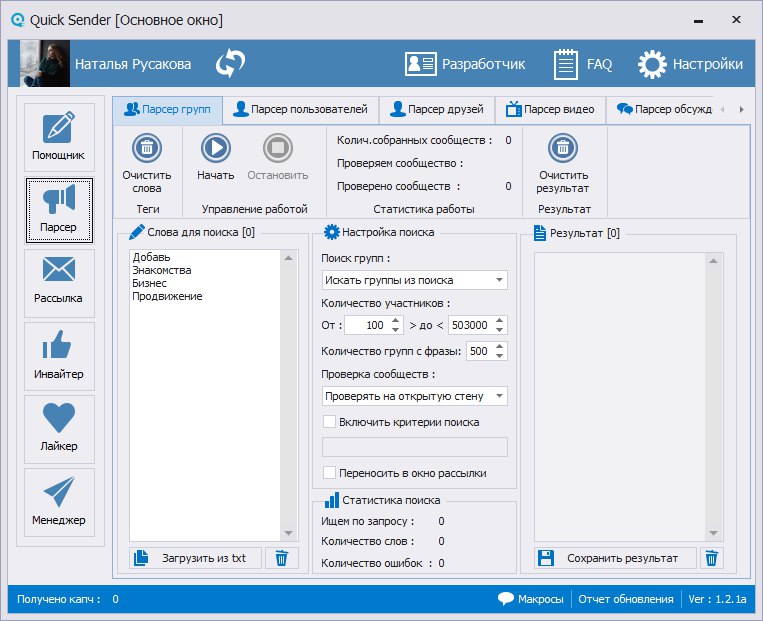
Task: Open the Инвайтер thumbs-up section
Action: pos(59,356)
